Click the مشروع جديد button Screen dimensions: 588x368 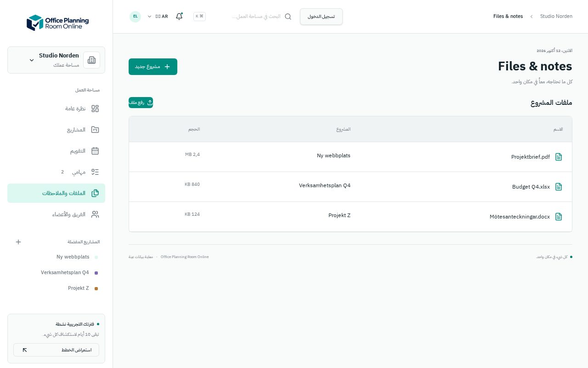point(153,67)
